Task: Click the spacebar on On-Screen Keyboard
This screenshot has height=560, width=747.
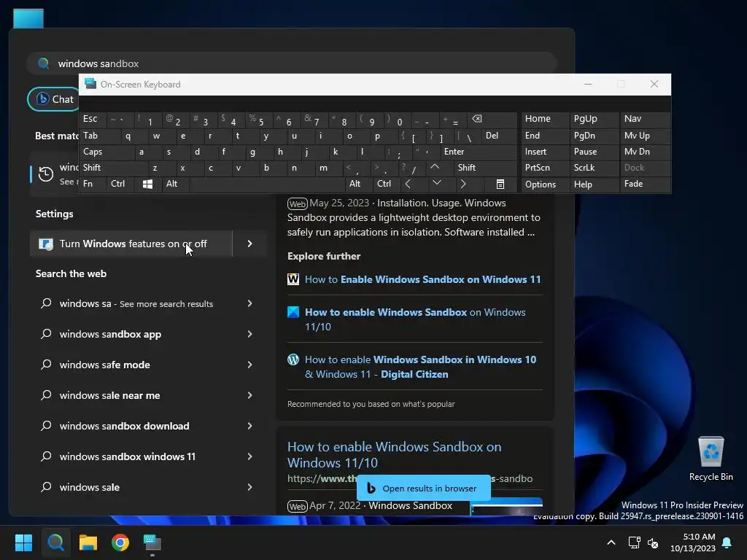Action: tap(268, 184)
